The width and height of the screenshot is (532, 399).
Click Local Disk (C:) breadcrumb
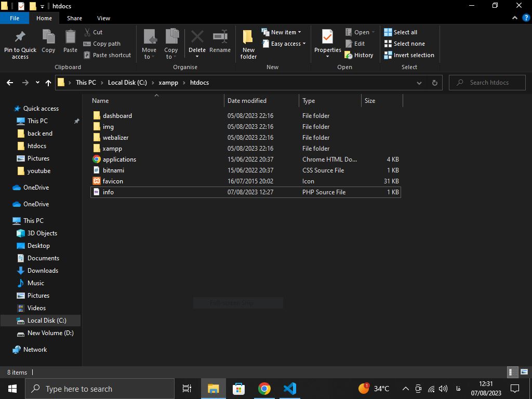tap(127, 83)
